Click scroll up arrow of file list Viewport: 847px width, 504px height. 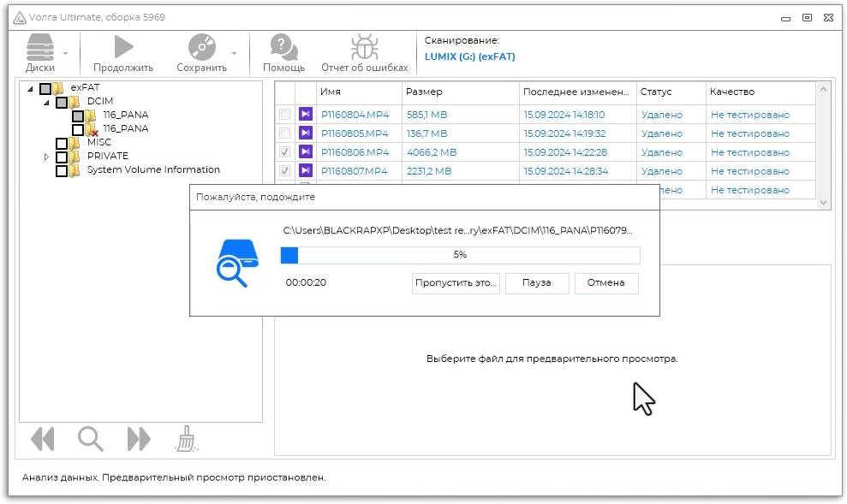[x=823, y=89]
